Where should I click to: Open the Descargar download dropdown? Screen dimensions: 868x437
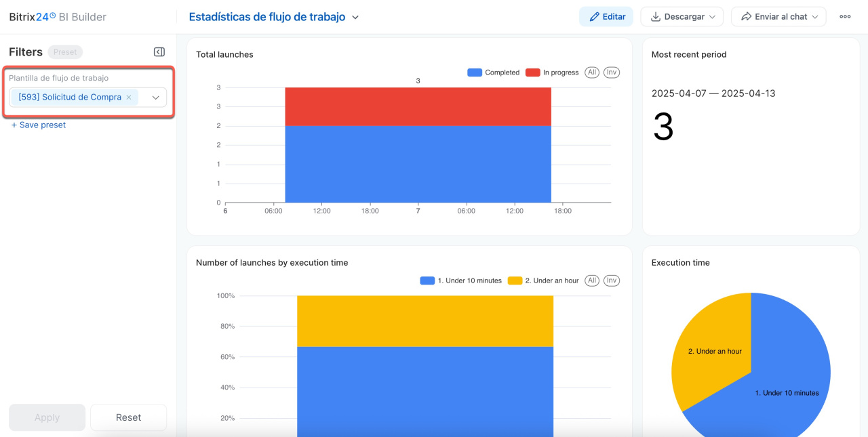pyautogui.click(x=682, y=17)
